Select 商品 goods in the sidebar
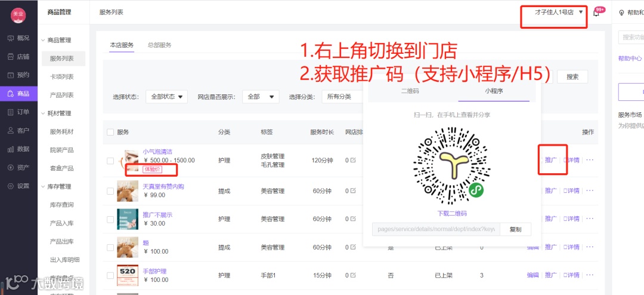 pos(18,94)
